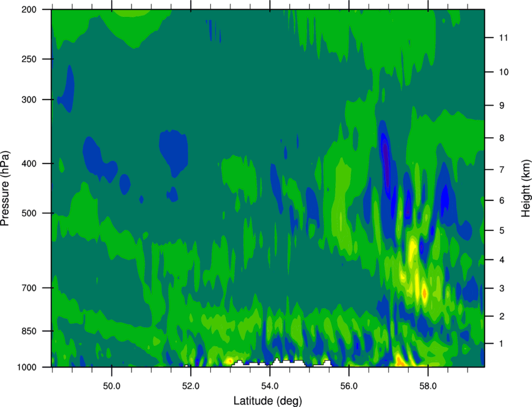This screenshot has width=532, height=407.
Task: Select the 56.0 latitude tick label
Action: click(x=349, y=384)
